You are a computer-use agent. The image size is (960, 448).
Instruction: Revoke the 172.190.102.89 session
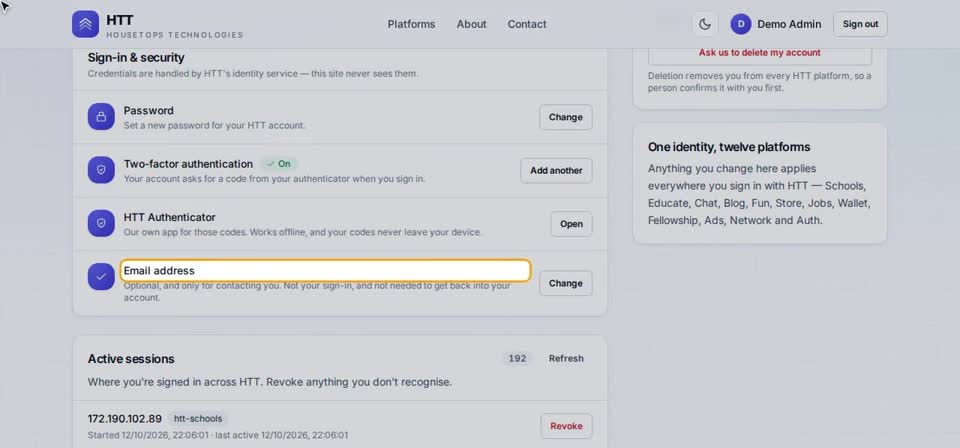(x=566, y=426)
